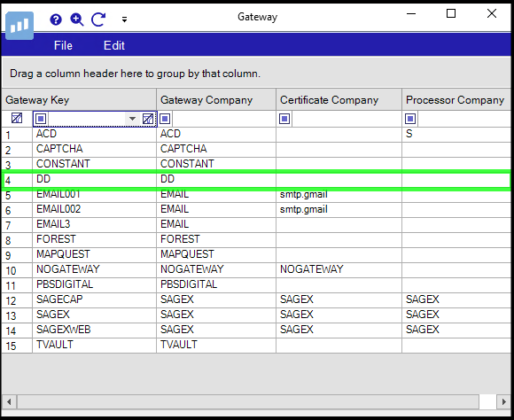Expand the Gateway Key filter dropdown arrow
This screenshot has height=420, width=514.
(x=132, y=119)
